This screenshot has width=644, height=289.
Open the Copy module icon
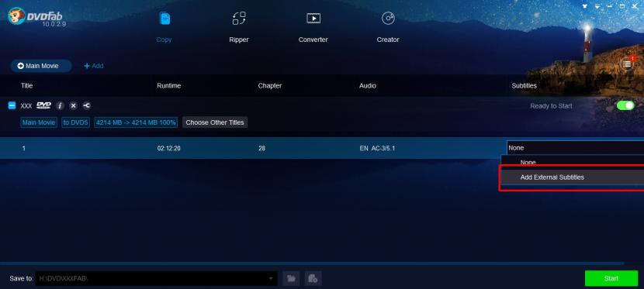(x=164, y=19)
